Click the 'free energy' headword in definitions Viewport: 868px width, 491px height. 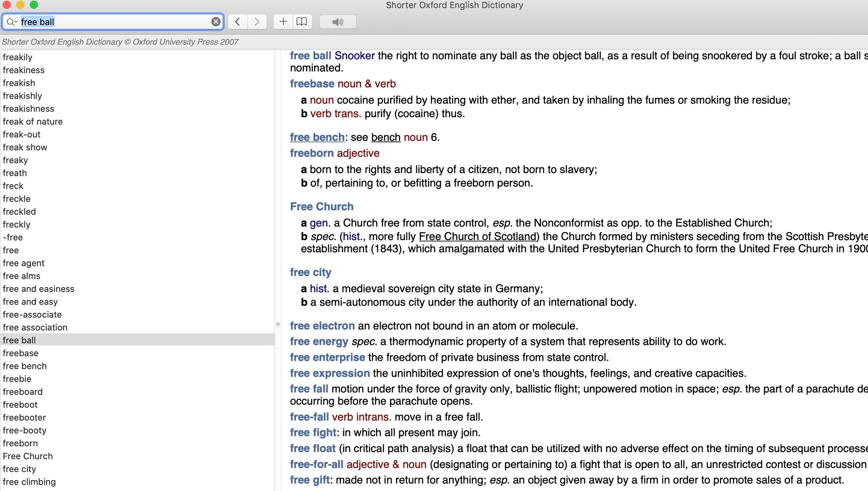click(x=319, y=342)
